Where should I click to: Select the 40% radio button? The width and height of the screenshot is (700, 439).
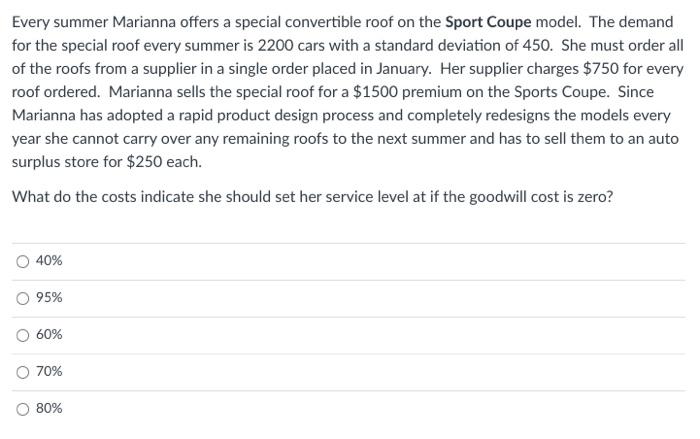pyautogui.click(x=23, y=261)
